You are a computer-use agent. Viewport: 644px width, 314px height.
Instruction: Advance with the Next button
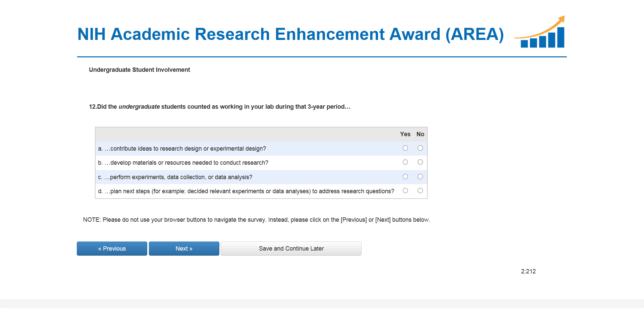click(x=184, y=249)
